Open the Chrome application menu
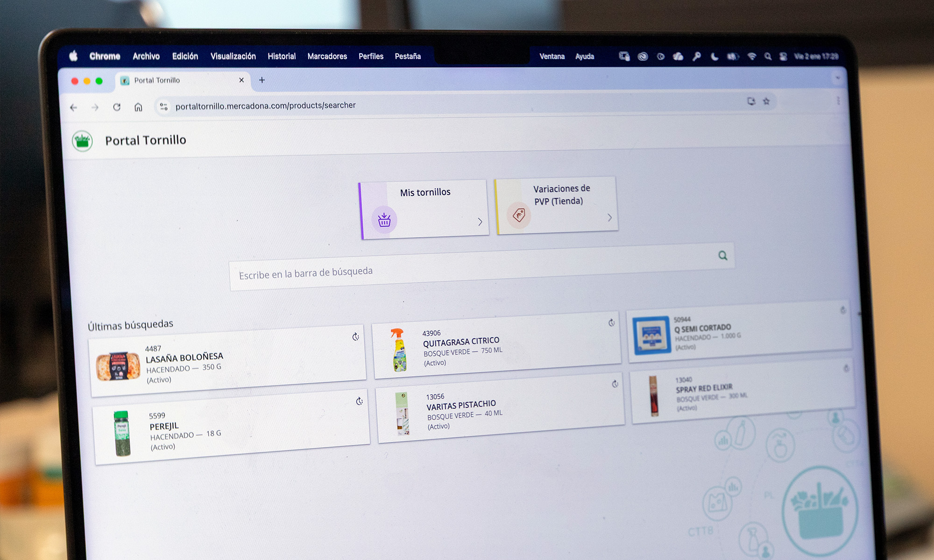This screenshot has height=560, width=934. point(105,56)
